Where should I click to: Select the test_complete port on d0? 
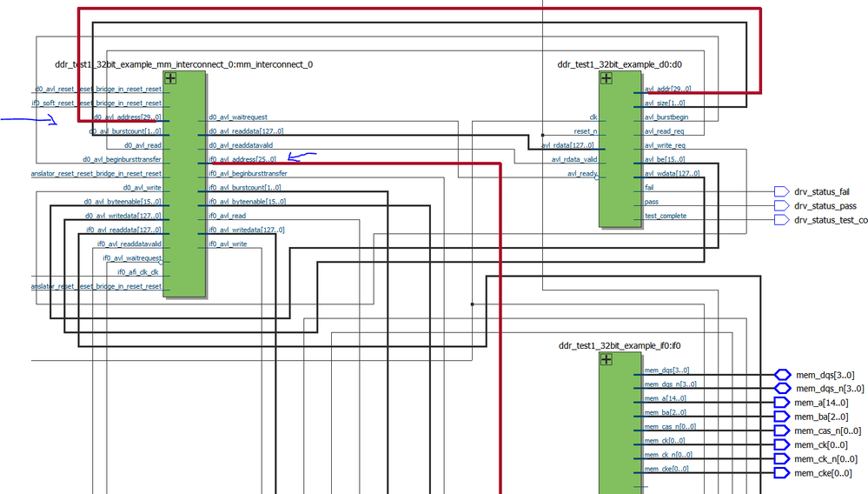(x=666, y=216)
